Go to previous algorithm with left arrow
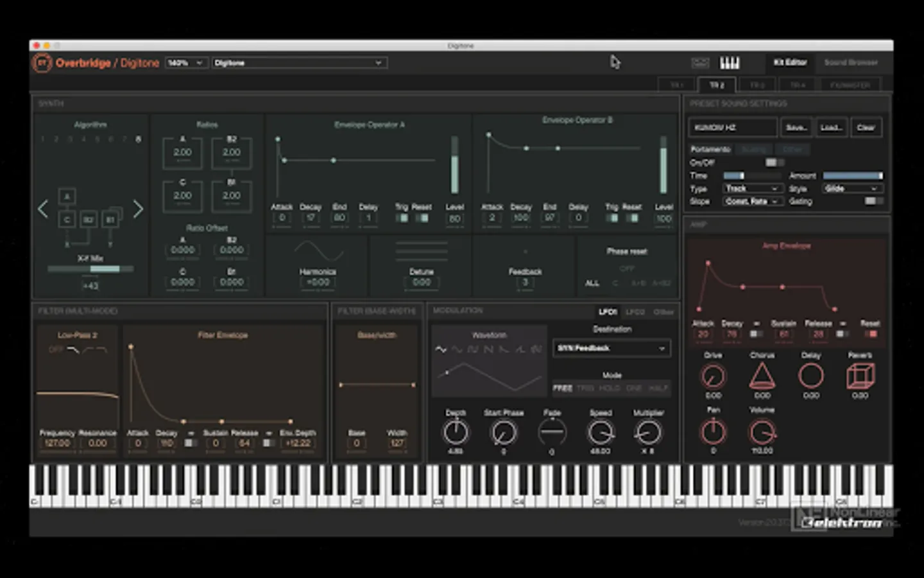The height and width of the screenshot is (578, 924). point(43,209)
